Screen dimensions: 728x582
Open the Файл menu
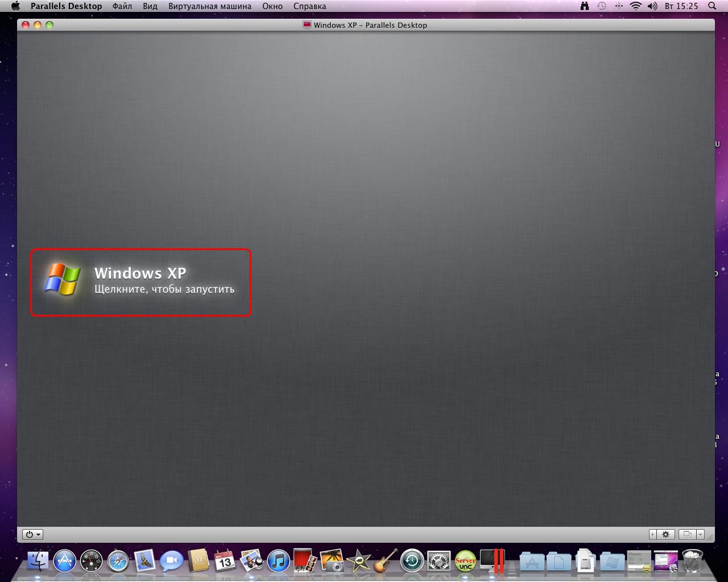pyautogui.click(x=122, y=6)
